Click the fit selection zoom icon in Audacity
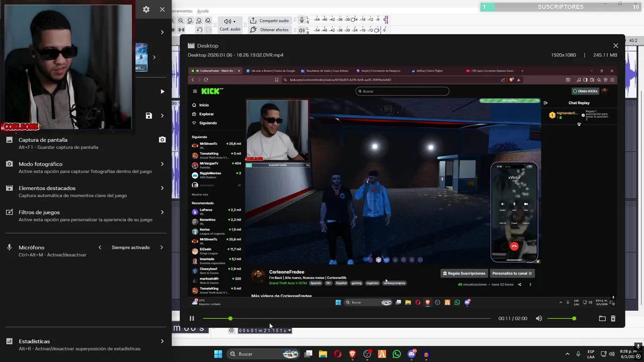This screenshot has height=362, width=644. (190, 21)
